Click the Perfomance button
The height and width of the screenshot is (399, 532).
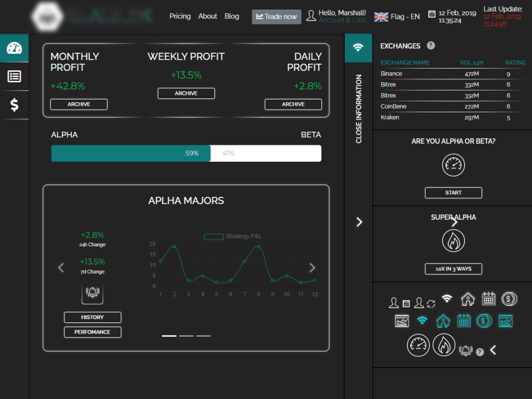[x=92, y=332]
